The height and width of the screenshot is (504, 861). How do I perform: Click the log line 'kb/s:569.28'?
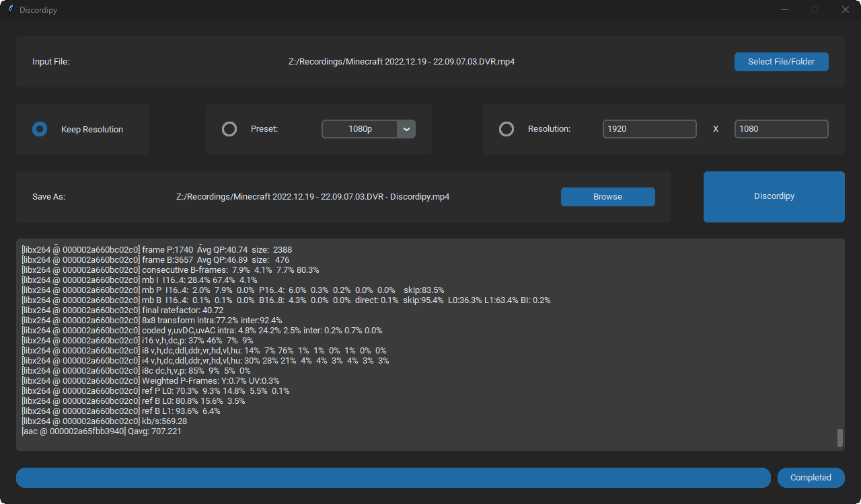tap(104, 421)
